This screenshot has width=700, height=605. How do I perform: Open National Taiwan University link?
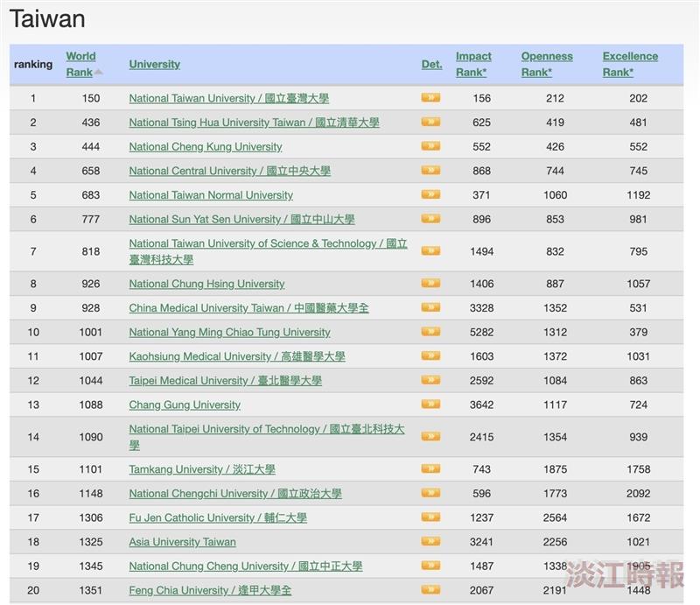click(x=229, y=98)
